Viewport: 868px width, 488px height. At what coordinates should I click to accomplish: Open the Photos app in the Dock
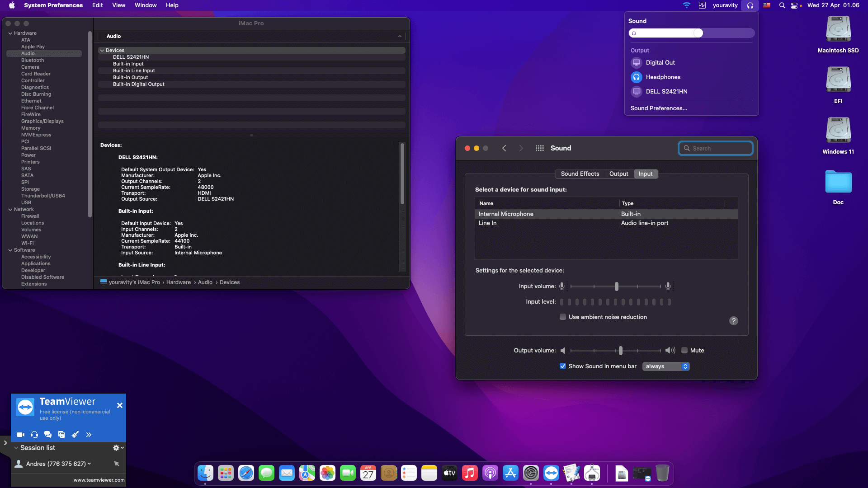tap(328, 473)
